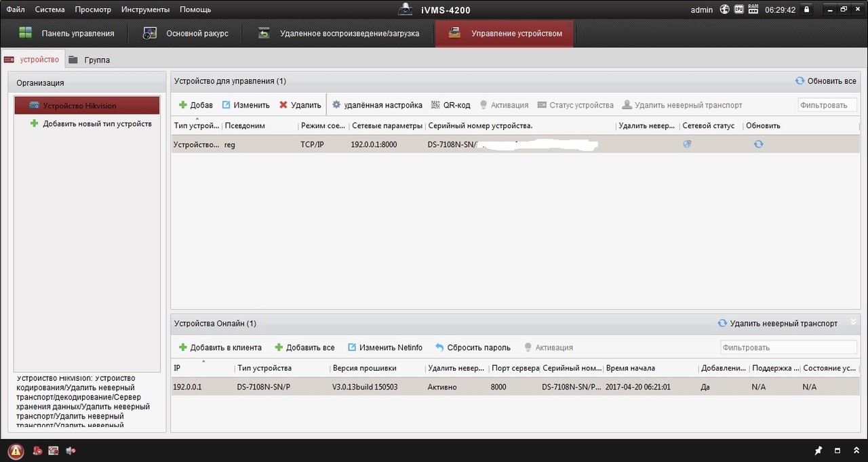
Task: Select the Управление устройством tab
Action: tap(505, 33)
